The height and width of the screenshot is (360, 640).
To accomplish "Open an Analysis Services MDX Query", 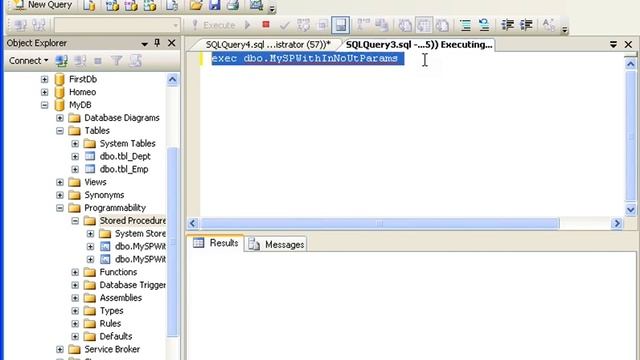I will click(112, 5).
